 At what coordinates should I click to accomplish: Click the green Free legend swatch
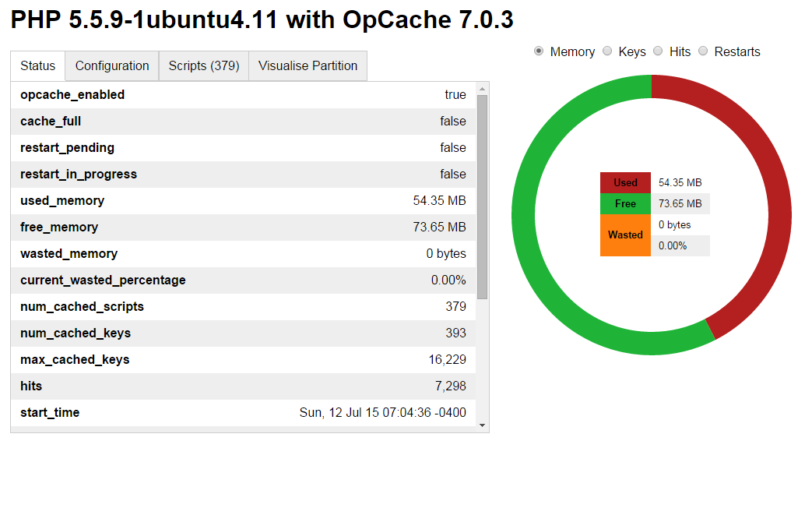coord(625,204)
